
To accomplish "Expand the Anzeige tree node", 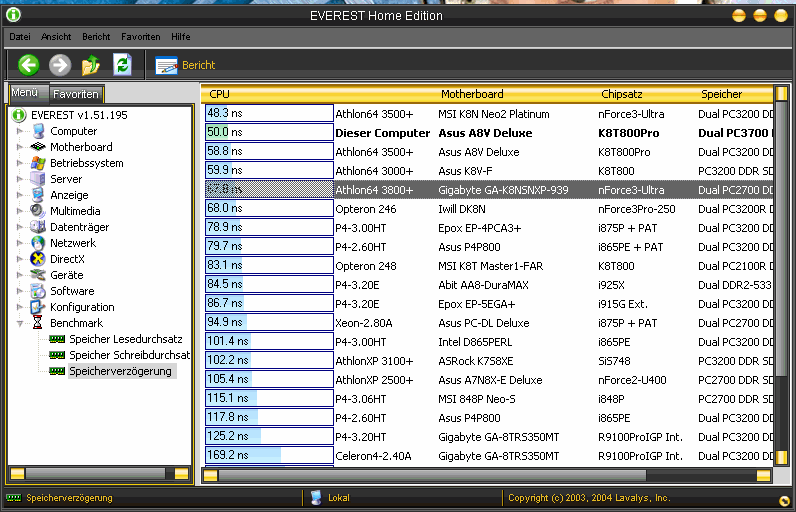I will click(x=19, y=195).
